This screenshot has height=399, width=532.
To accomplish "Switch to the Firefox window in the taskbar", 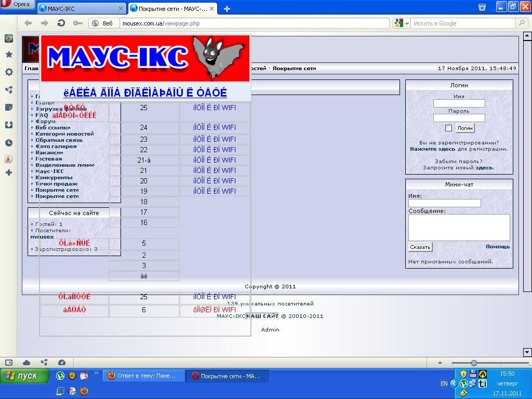I will 144,376.
